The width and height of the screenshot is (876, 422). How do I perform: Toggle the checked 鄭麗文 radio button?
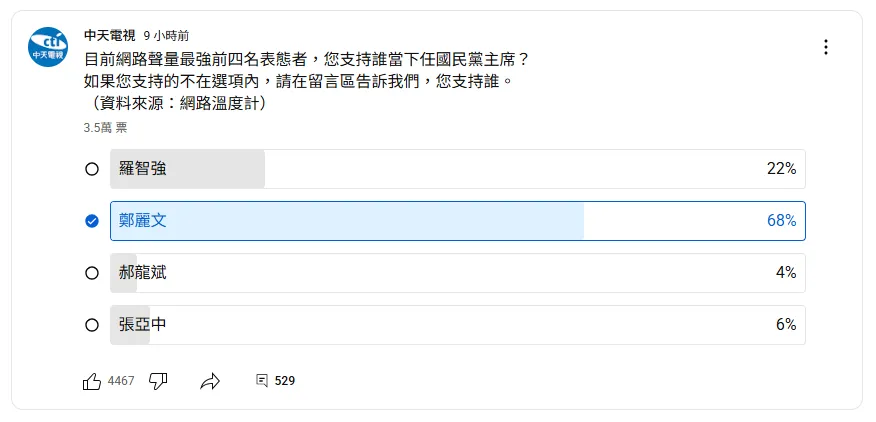click(x=92, y=221)
